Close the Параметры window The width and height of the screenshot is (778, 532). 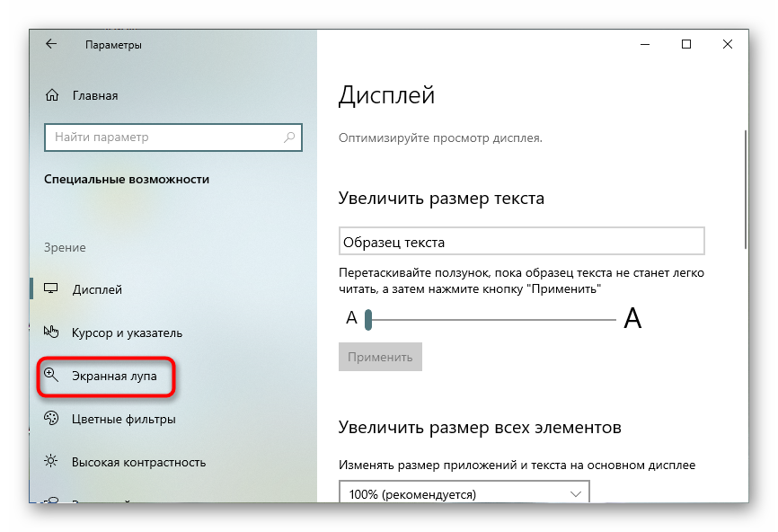728,44
